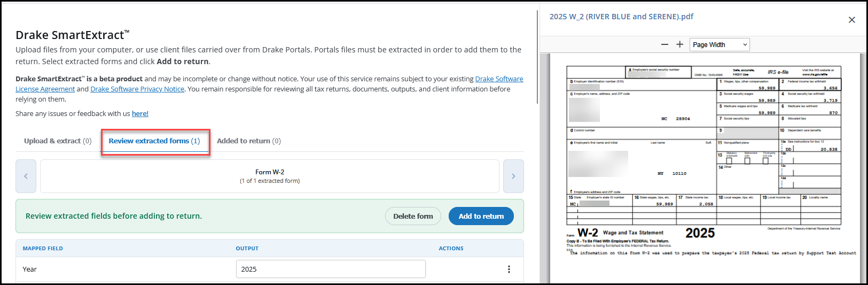The image size is (868, 285).
Task: Click the Drake SmartExtract heading
Action: [73, 35]
